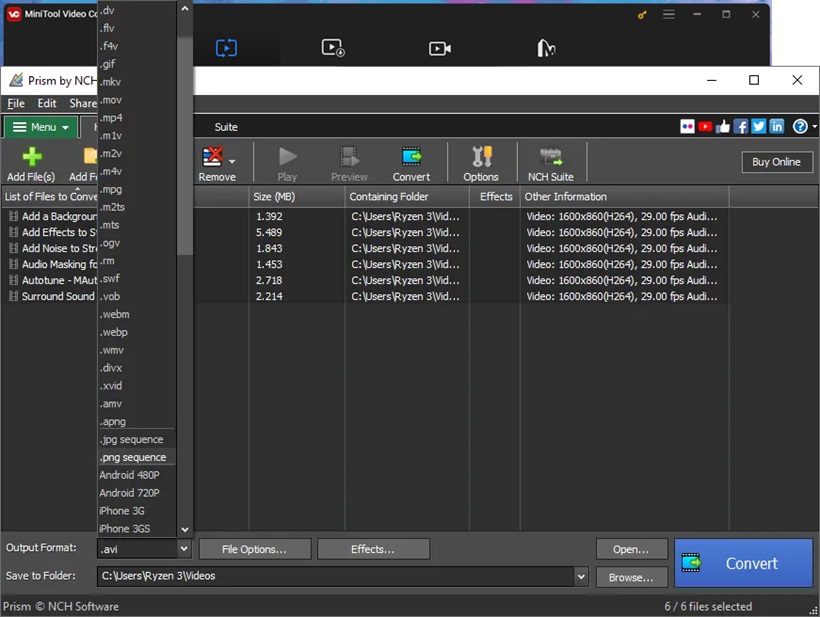
Task: Open the Share menu
Action: [x=83, y=104]
